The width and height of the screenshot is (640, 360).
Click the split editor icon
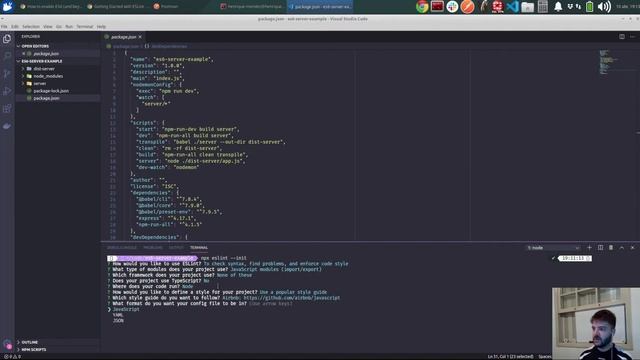pyautogui.click(x=622, y=37)
